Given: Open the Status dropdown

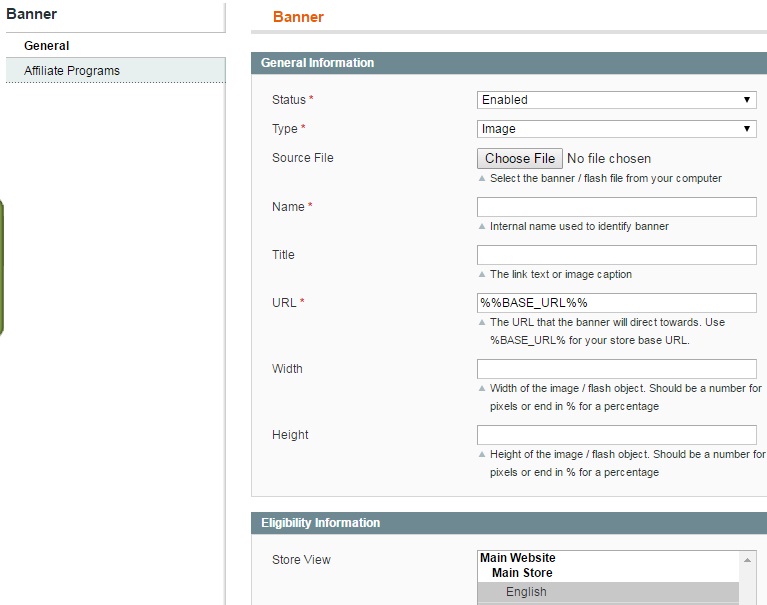Looking at the screenshot, I should (616, 100).
